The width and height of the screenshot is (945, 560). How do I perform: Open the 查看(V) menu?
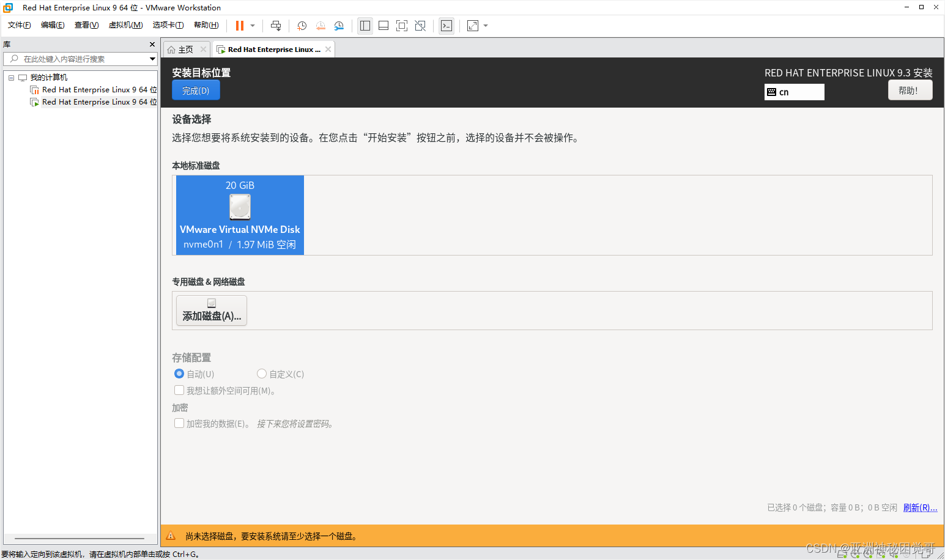[x=86, y=25]
